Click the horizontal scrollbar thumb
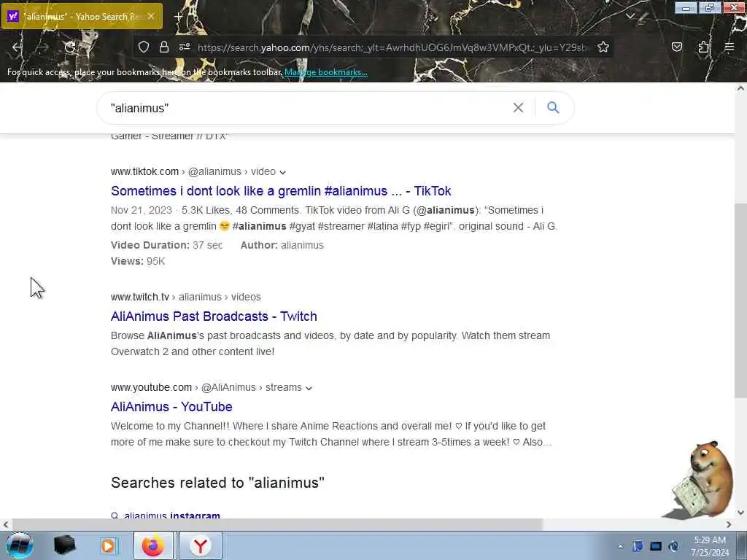The width and height of the screenshot is (747, 560). click(x=277, y=524)
